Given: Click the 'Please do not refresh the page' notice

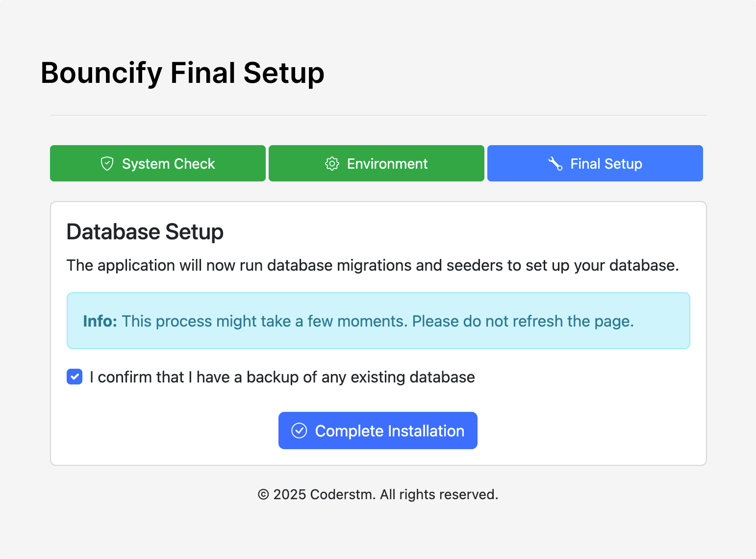Looking at the screenshot, I should coord(523,321).
